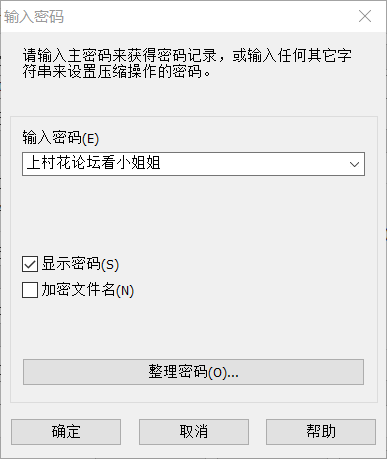Screen dimensions: 387x459
Task: Open 帮助 for password dialog
Action: coord(321,432)
